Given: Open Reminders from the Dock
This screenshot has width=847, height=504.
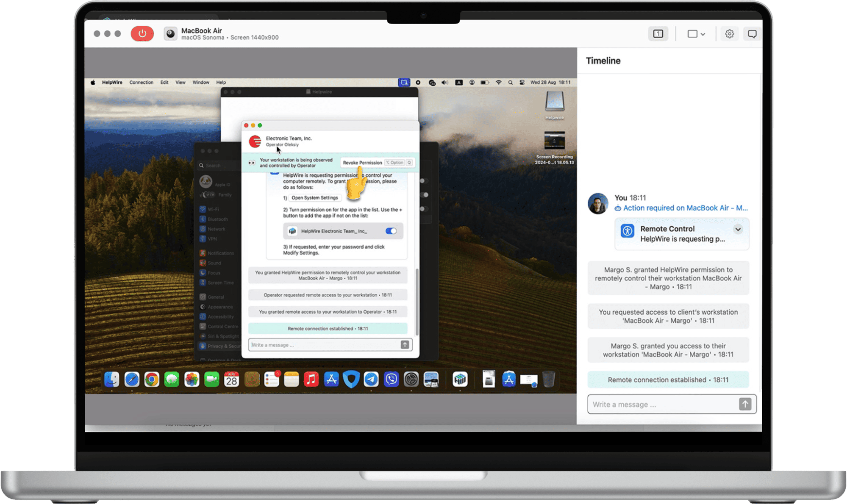Looking at the screenshot, I should point(272,379).
